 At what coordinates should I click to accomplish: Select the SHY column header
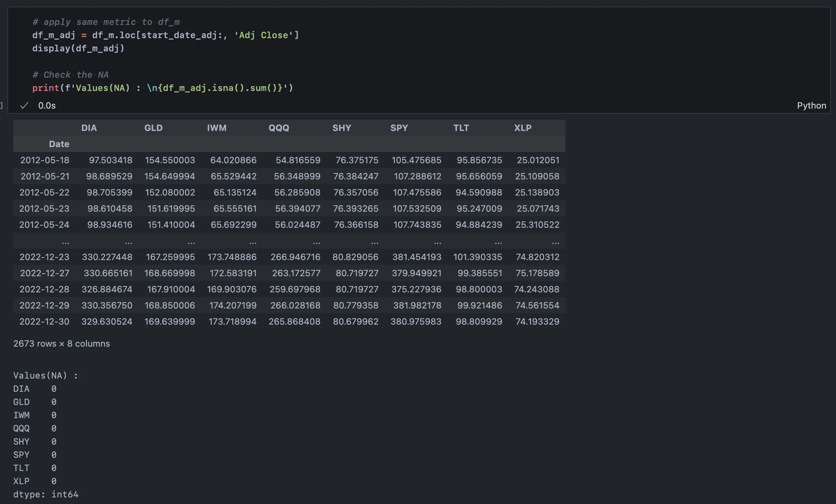[342, 128]
